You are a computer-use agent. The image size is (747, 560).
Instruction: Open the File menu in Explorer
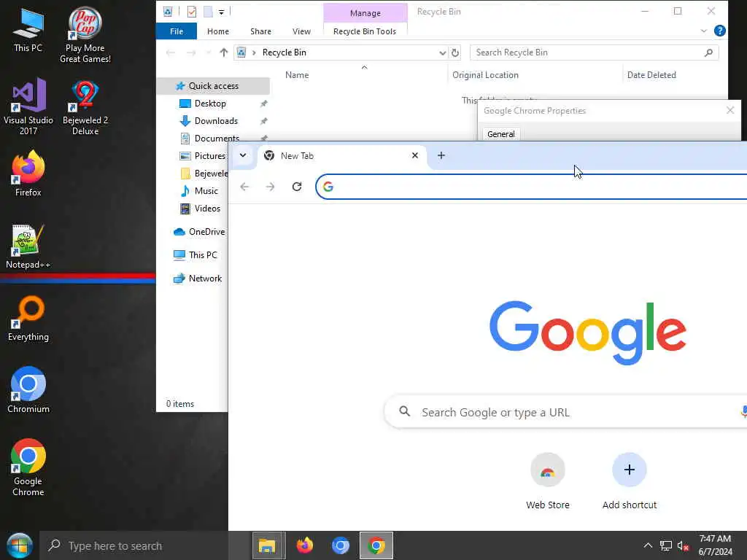(177, 31)
